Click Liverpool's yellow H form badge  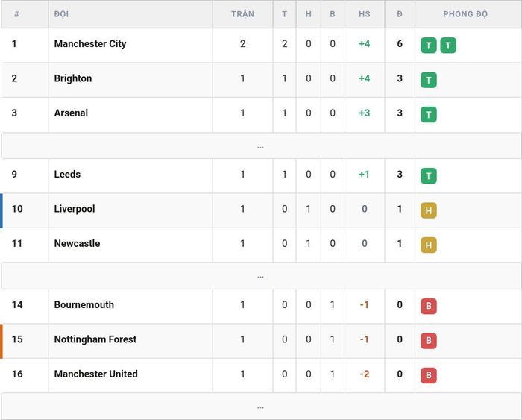tap(429, 210)
